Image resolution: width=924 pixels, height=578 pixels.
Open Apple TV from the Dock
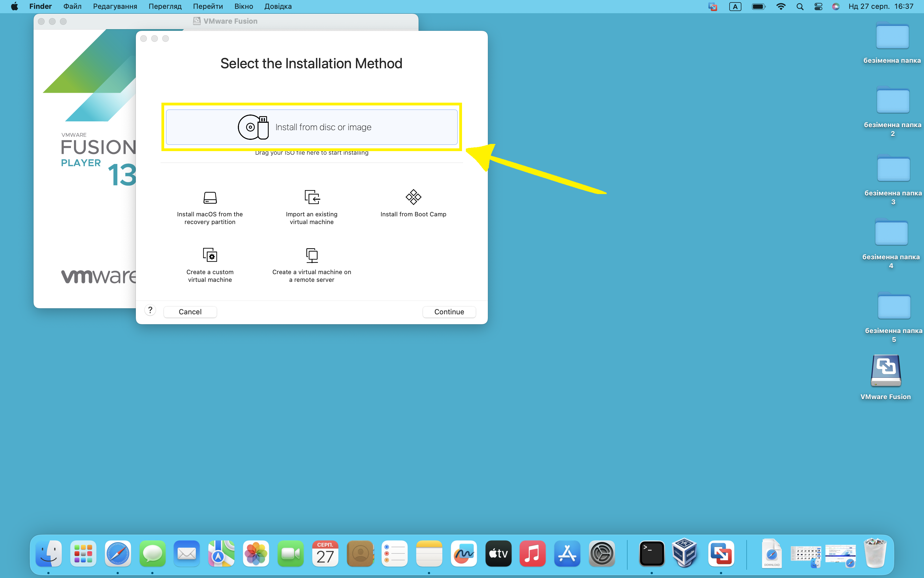[498, 553]
